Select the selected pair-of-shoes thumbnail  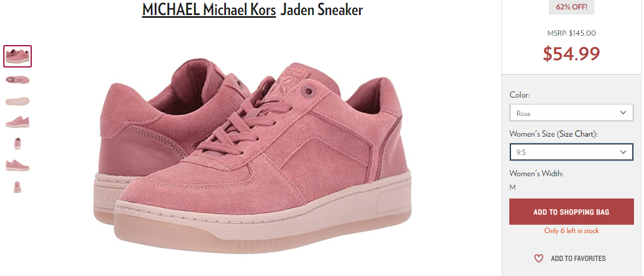[18, 56]
